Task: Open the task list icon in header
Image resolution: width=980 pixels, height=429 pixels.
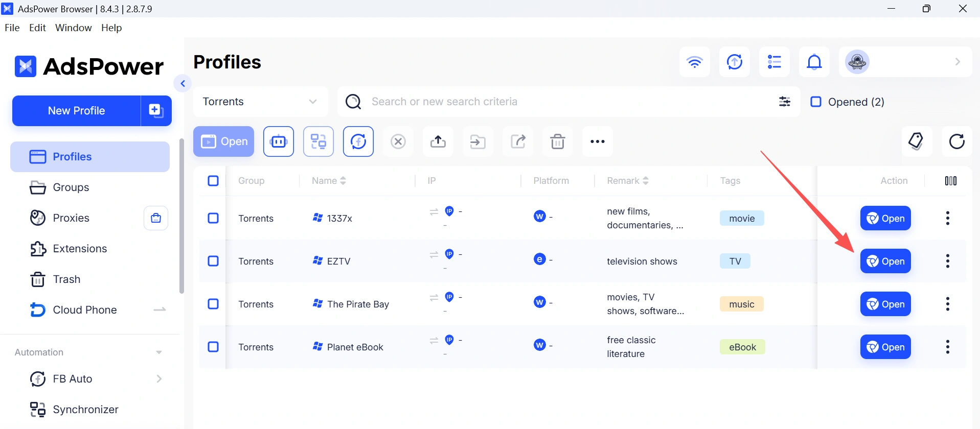Action: [774, 62]
